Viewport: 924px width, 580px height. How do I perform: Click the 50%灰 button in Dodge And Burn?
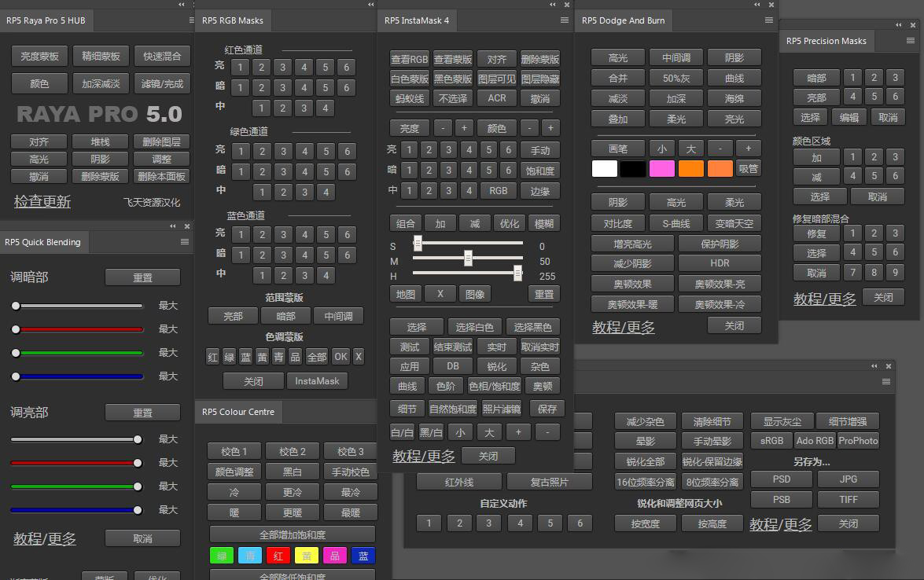pyautogui.click(x=676, y=79)
